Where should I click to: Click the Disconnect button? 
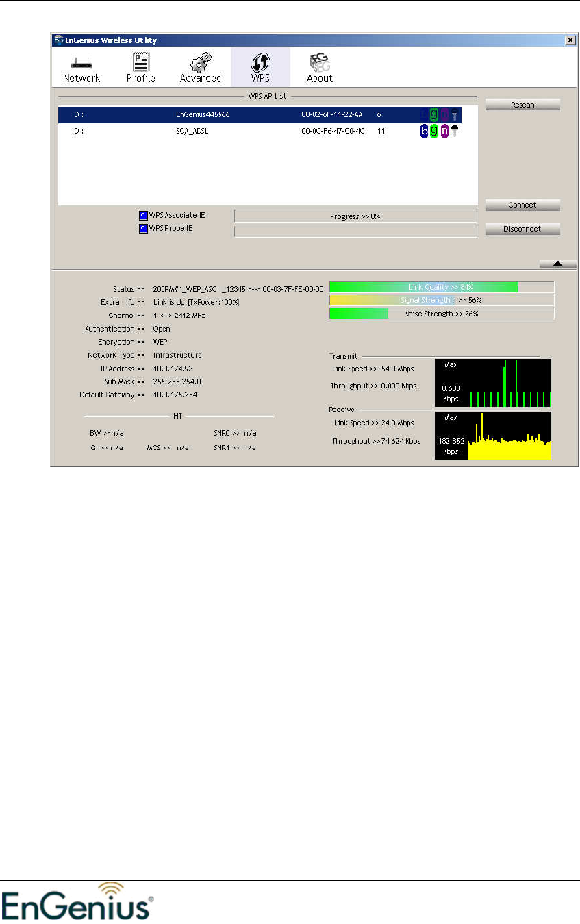(522, 229)
